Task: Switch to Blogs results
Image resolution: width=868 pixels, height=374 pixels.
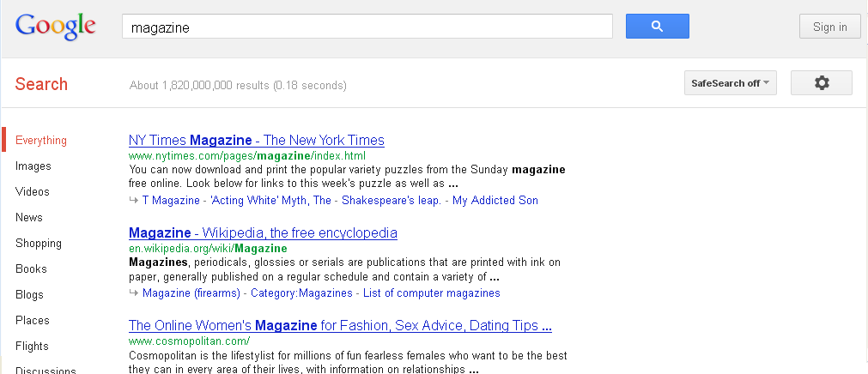Action: 29,294
